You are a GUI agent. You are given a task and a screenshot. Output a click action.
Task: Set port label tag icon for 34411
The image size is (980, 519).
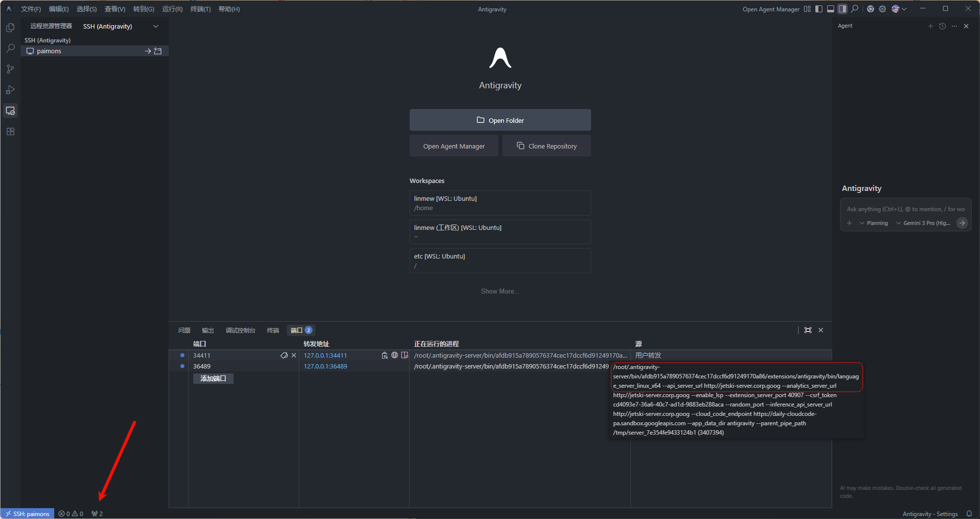[284, 355]
